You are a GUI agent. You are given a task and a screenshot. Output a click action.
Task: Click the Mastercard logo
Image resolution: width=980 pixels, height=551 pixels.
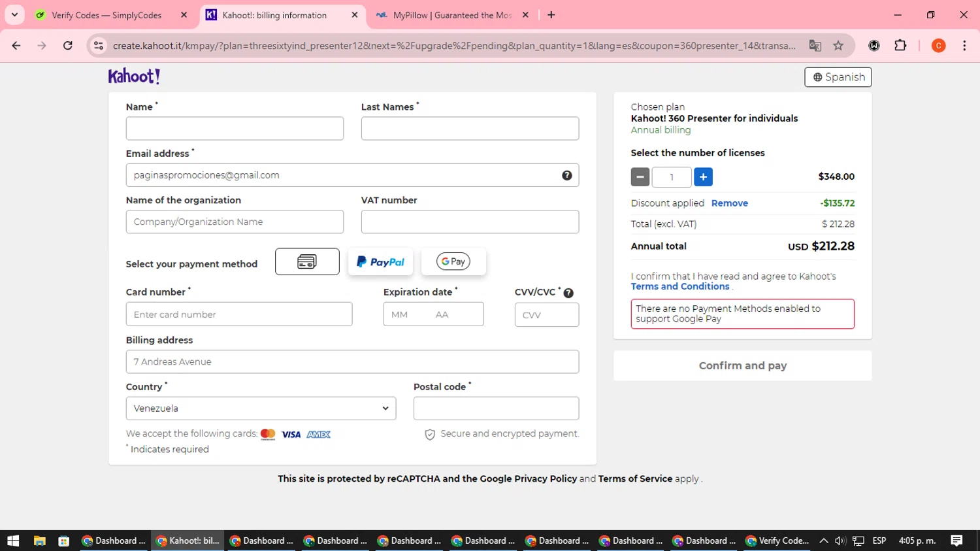(x=268, y=434)
